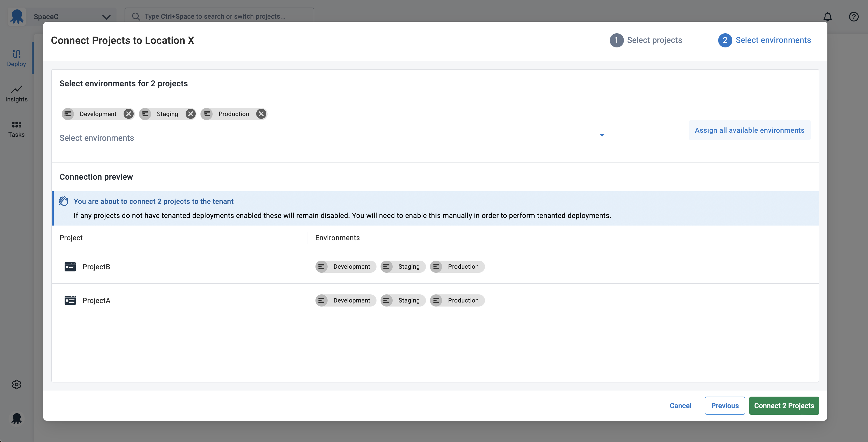868x442 pixels.
Task: Open Insights in the sidebar
Action: tap(16, 93)
